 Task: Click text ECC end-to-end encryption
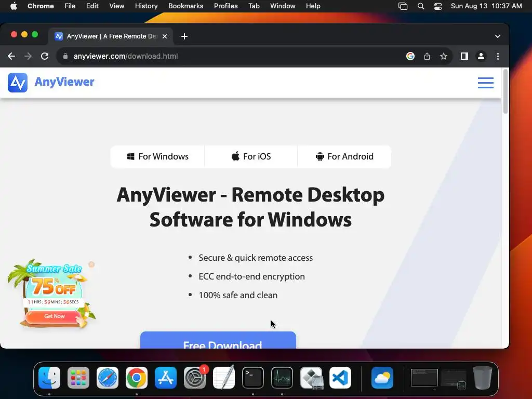tap(252, 276)
